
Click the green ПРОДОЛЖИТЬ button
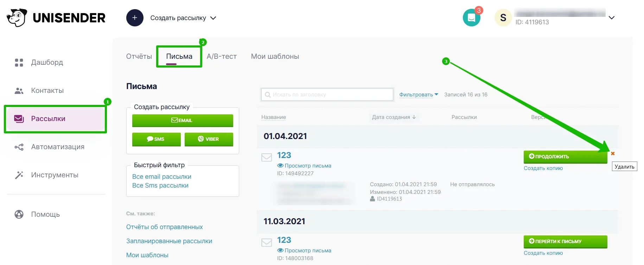click(565, 157)
